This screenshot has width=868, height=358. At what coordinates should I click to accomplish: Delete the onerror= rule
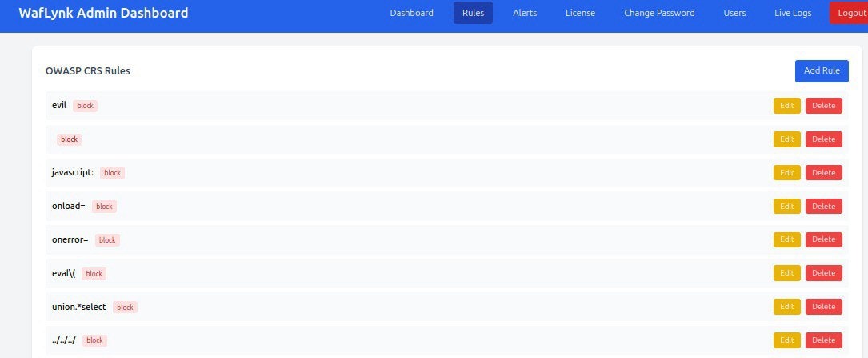point(824,239)
